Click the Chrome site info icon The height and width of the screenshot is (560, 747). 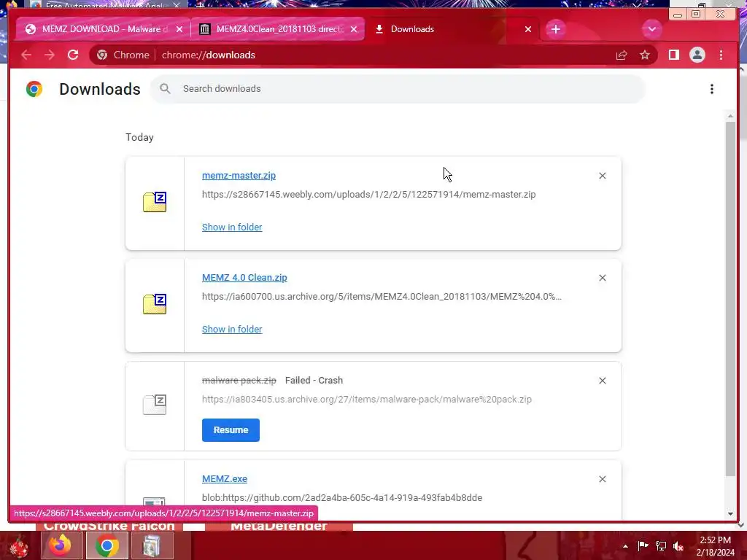(102, 55)
